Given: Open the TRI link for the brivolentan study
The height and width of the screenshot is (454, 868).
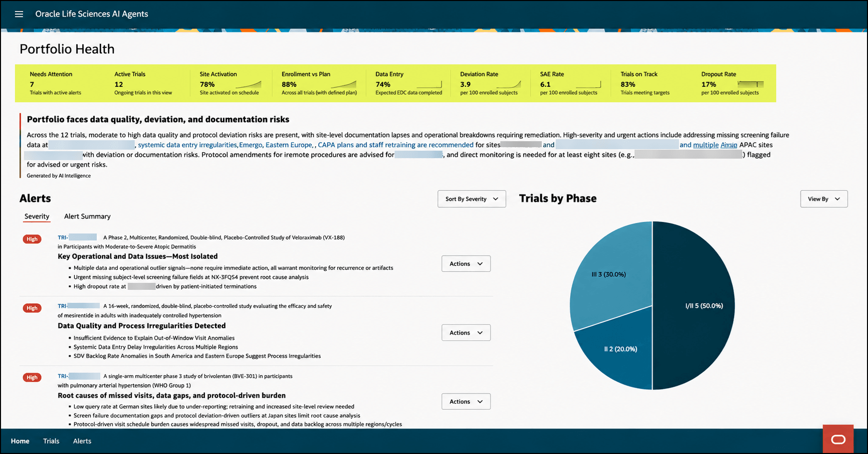Looking at the screenshot, I should point(79,376).
